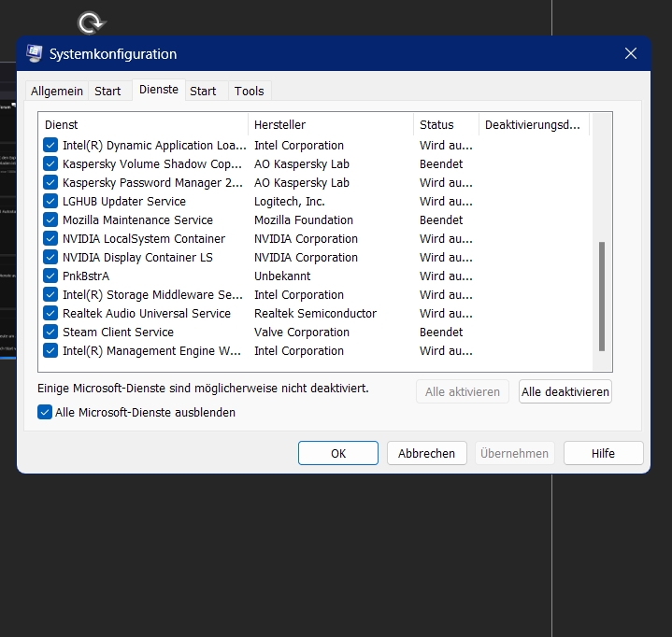Screen dimensions: 672x637
Task: Close the Systemkonfiguration dialog with X
Action: (631, 53)
